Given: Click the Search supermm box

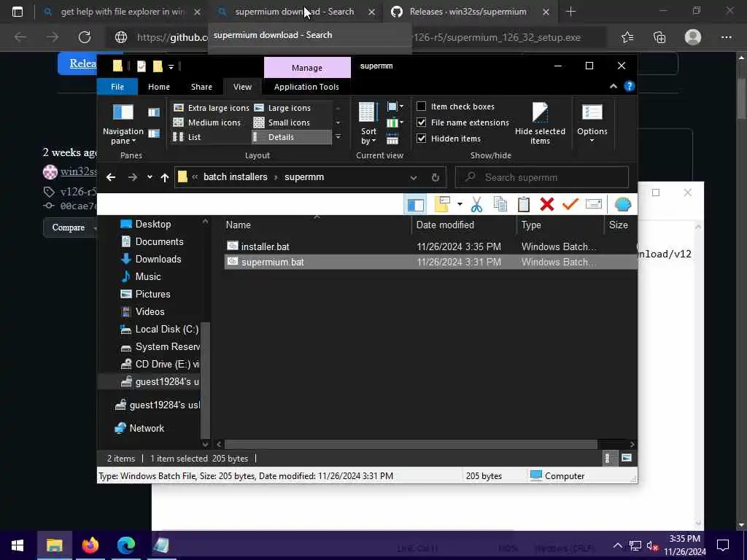Looking at the screenshot, I should tap(542, 177).
